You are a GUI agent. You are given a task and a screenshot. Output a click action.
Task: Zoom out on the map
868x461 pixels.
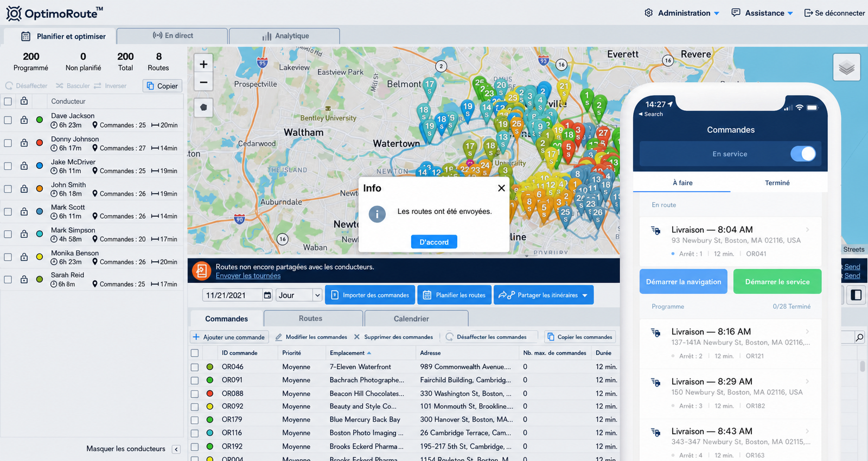pos(203,83)
